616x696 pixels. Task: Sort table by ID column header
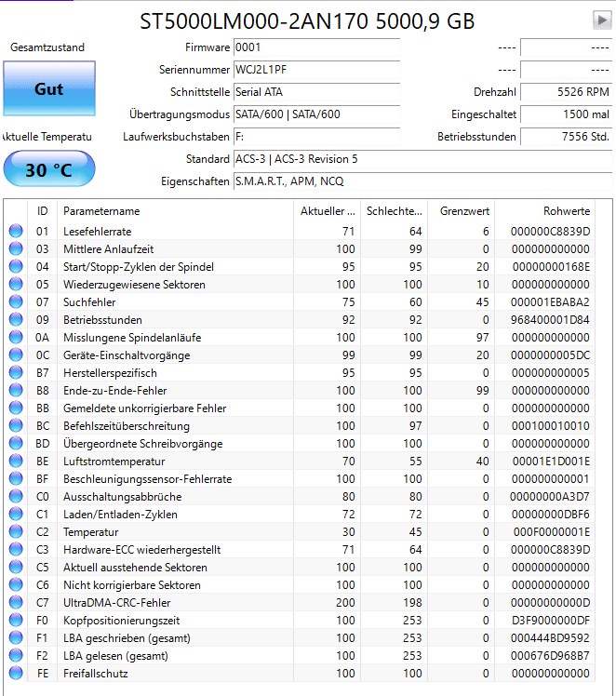(x=42, y=211)
